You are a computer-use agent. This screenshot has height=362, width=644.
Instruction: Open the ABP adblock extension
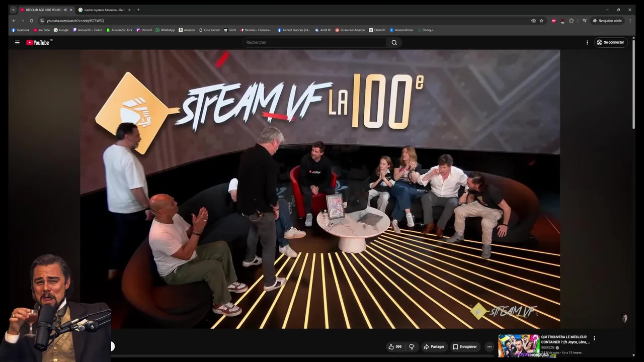click(554, 21)
